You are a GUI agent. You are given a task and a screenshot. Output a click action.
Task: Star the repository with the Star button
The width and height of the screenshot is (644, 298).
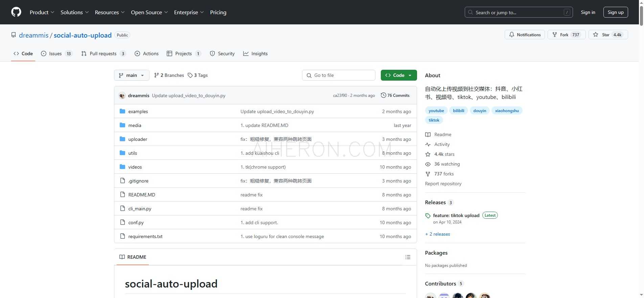click(608, 35)
